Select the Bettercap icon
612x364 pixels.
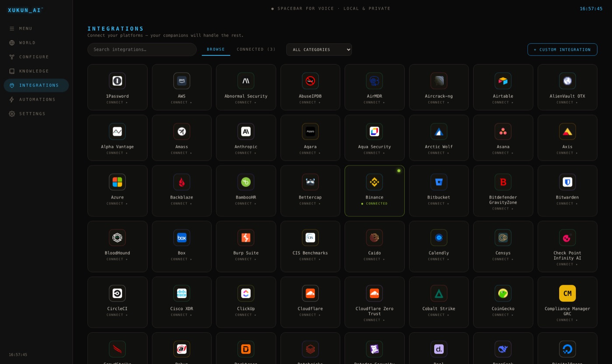310,182
